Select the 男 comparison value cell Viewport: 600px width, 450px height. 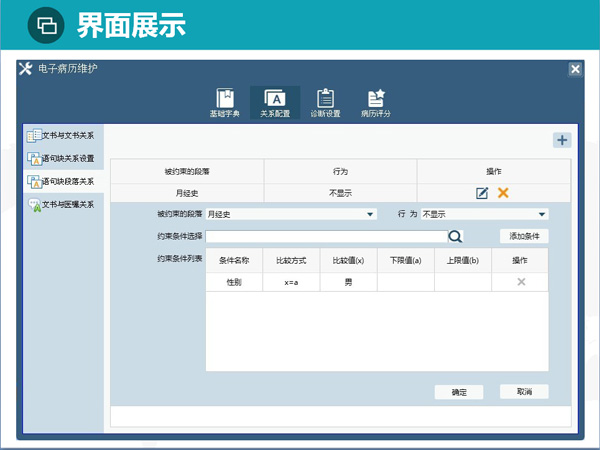348,282
